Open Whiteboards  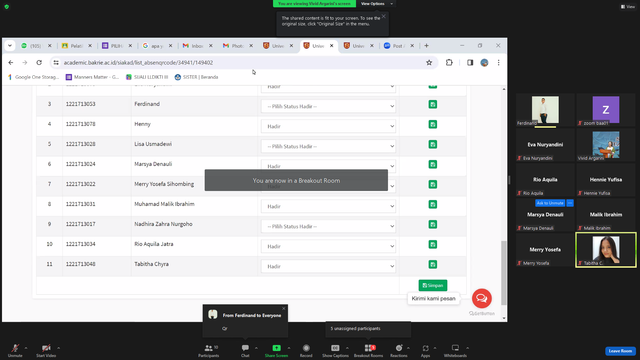pyautogui.click(x=455, y=350)
